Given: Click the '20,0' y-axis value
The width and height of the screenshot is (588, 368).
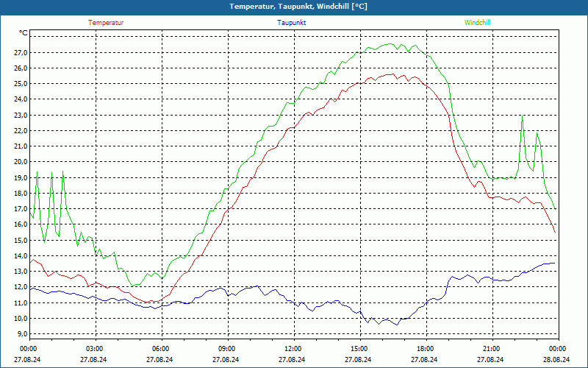Looking at the screenshot, I should point(21,162).
